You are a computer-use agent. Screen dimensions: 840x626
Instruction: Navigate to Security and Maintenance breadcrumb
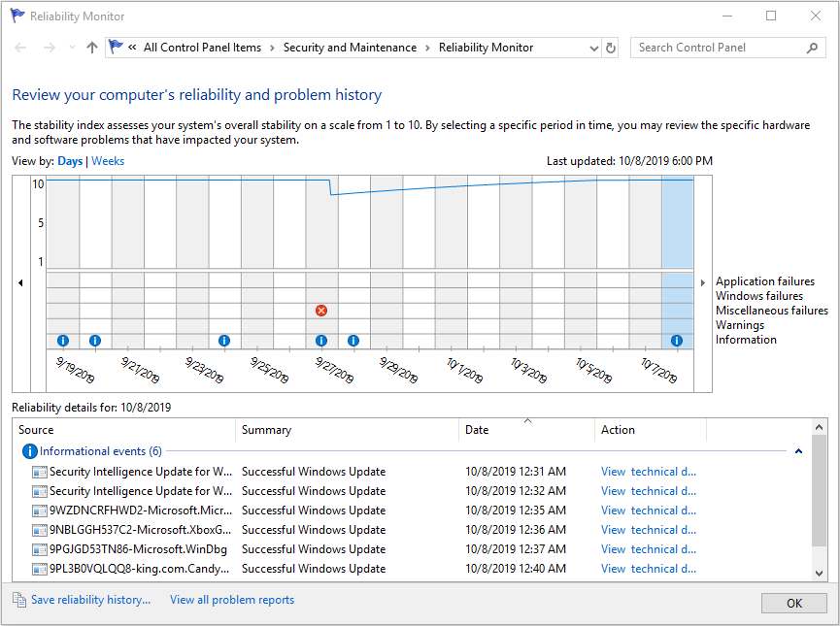click(350, 48)
